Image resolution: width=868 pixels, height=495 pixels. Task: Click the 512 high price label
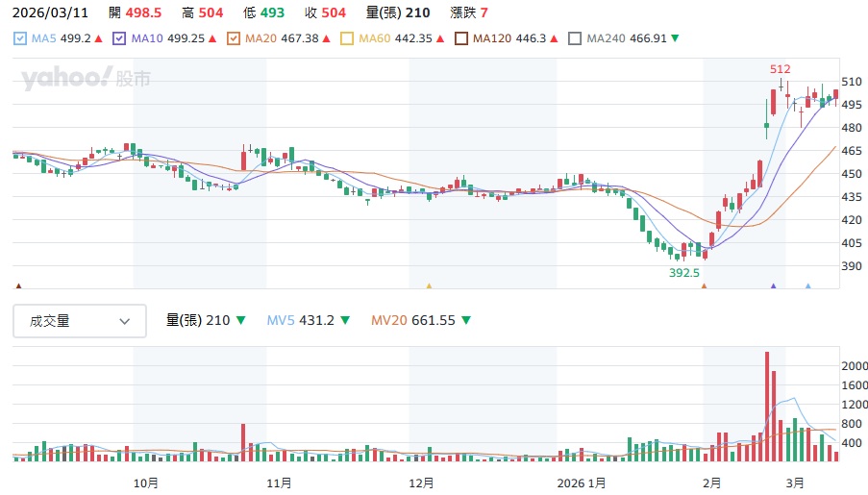779,69
